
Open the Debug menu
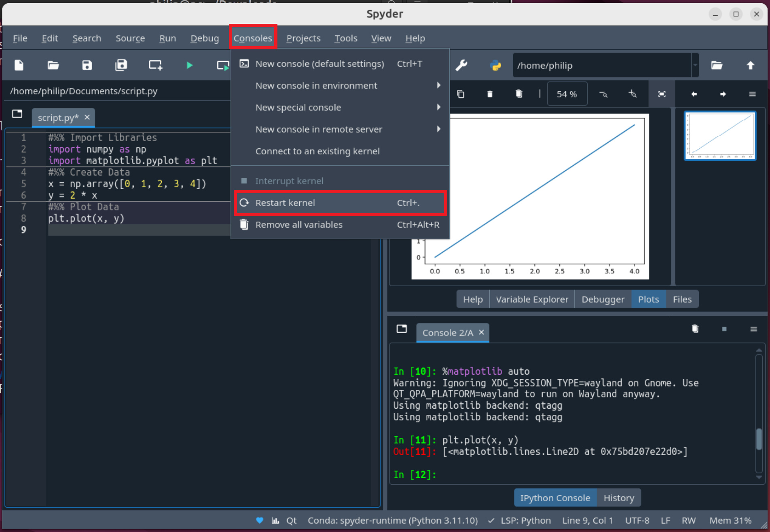coord(205,38)
